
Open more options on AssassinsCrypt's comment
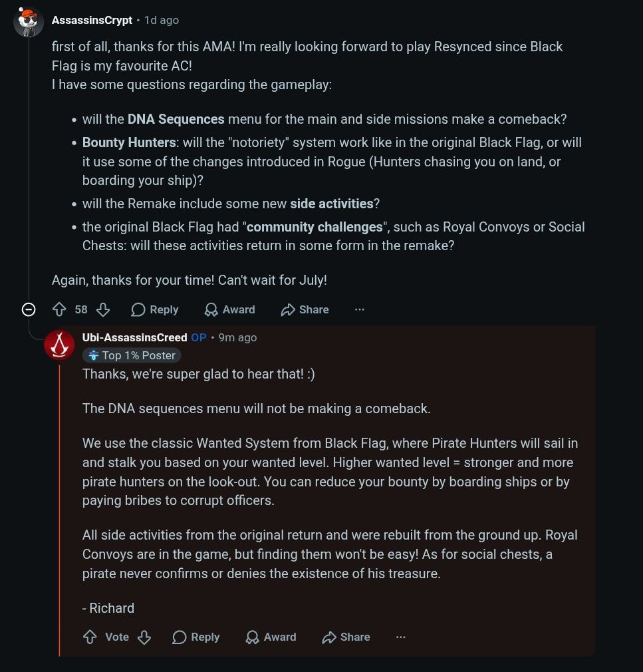coord(360,309)
